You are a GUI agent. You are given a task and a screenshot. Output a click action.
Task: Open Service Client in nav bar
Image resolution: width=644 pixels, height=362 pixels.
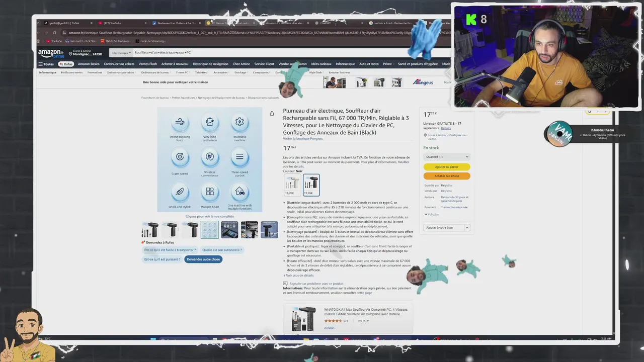click(x=264, y=64)
